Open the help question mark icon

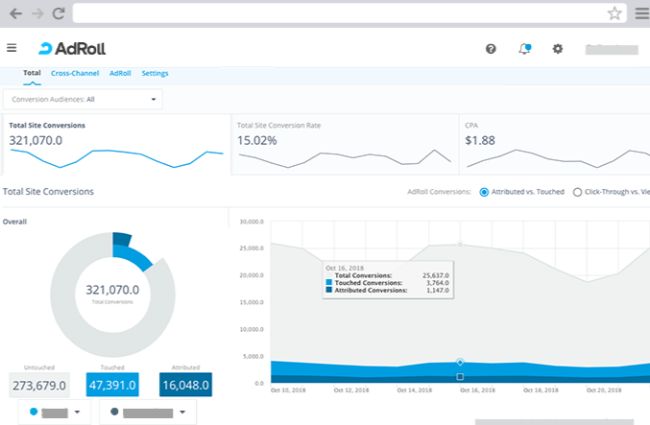(x=490, y=48)
